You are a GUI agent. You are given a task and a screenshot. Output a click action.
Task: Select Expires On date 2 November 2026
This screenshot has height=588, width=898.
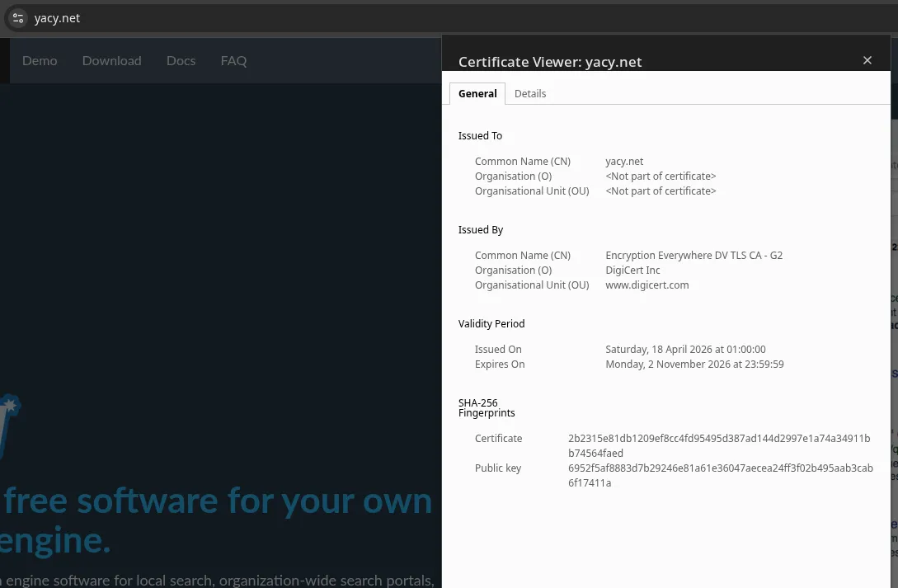(x=694, y=365)
